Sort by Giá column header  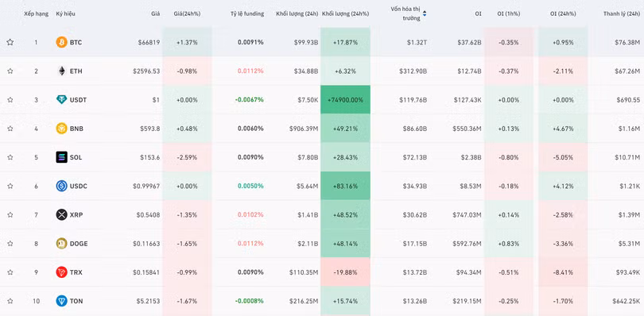coord(155,13)
